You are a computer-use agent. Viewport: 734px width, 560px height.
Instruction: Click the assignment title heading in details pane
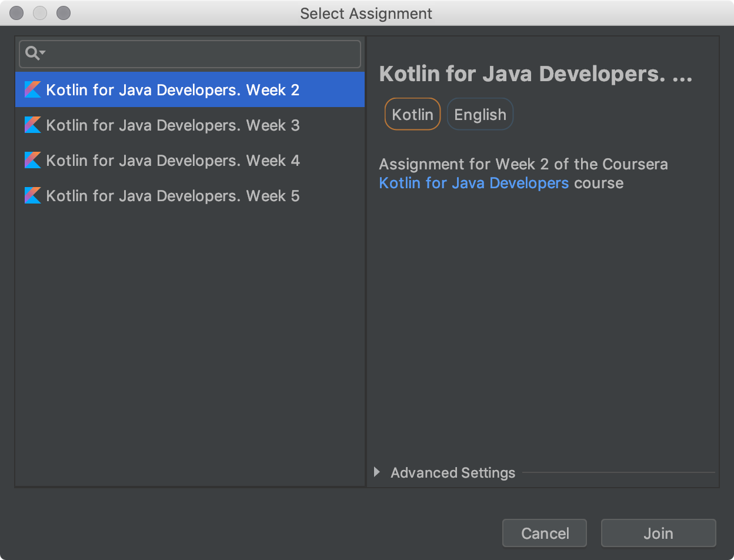(536, 75)
